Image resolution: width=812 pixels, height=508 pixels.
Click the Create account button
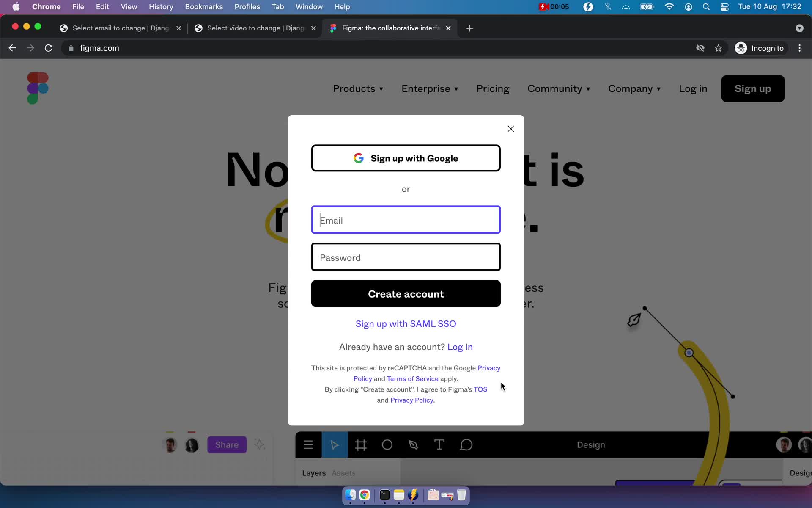tap(406, 294)
